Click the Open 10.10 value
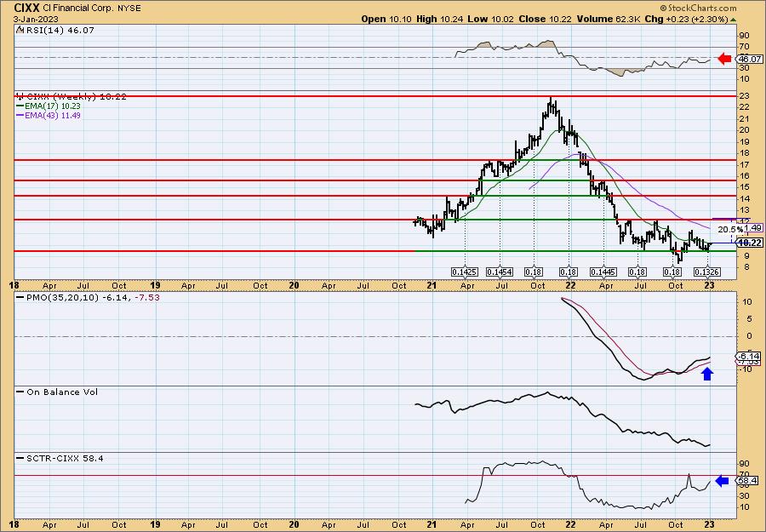 pyautogui.click(x=387, y=19)
